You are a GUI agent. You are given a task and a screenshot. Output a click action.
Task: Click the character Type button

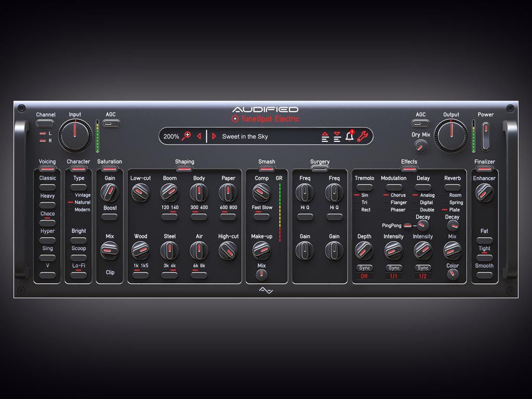(78, 187)
